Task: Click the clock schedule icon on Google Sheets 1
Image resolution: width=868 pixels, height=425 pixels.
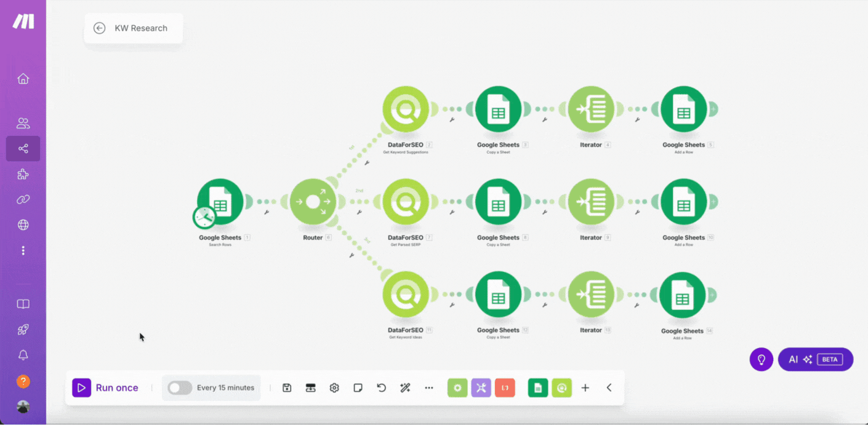Action: point(204,217)
